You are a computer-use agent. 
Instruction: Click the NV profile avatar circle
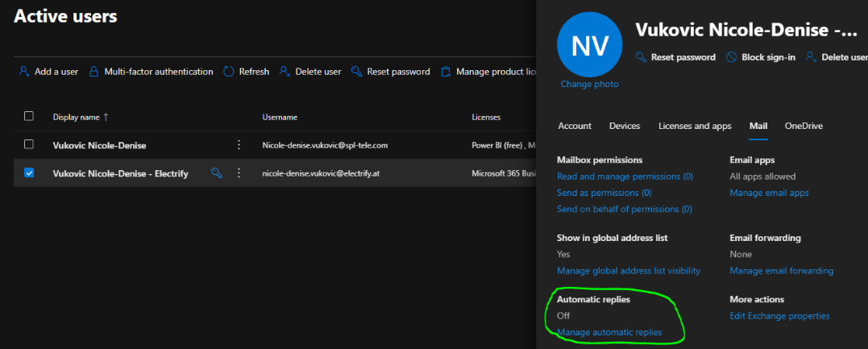590,45
